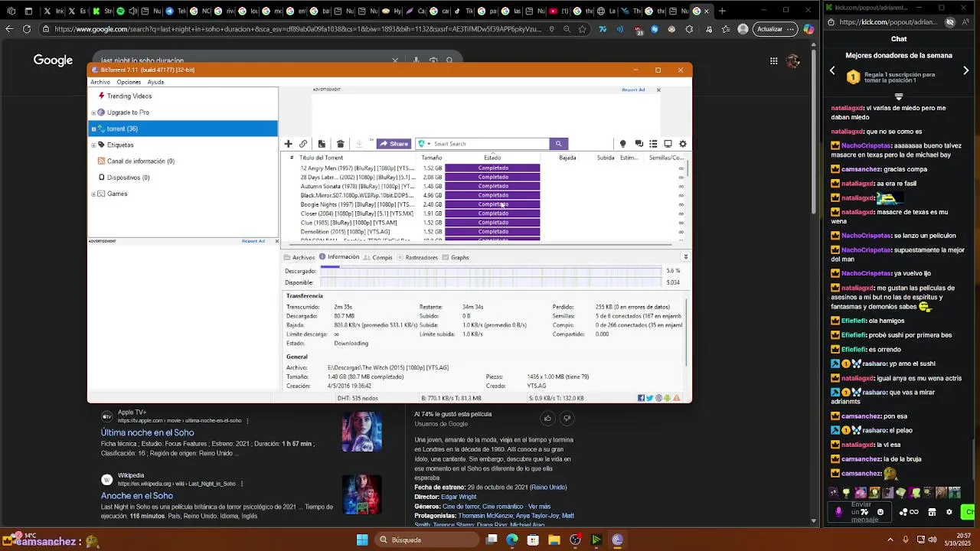Click Smart Search input field
Screen dimensions: 980x551
(x=490, y=144)
